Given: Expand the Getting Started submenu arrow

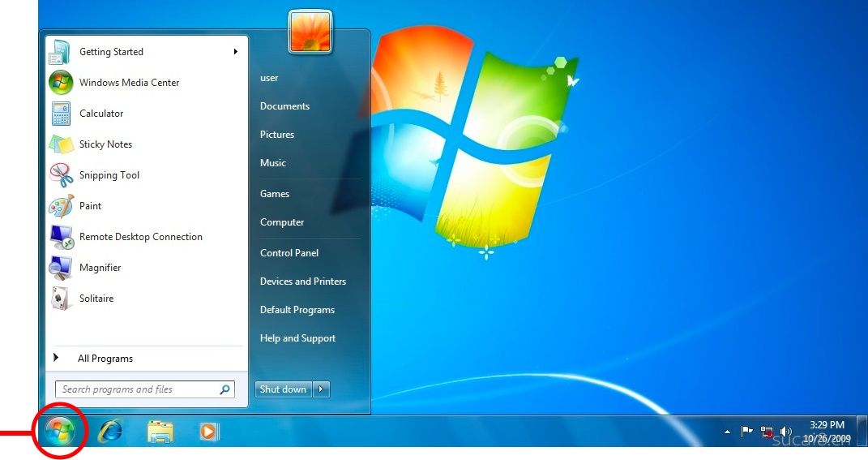Looking at the screenshot, I should pos(235,52).
